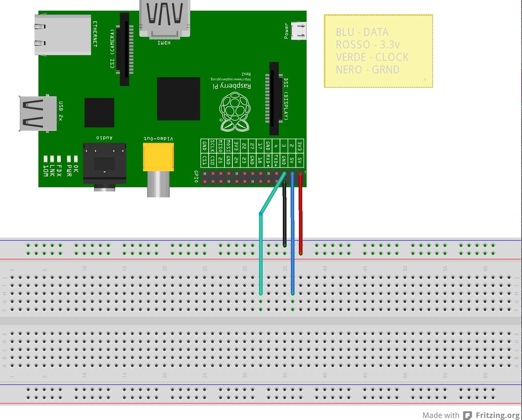Screen dimensions: 522x420
Task: Click the 'Rev2' board text
Action: click(246, 74)
